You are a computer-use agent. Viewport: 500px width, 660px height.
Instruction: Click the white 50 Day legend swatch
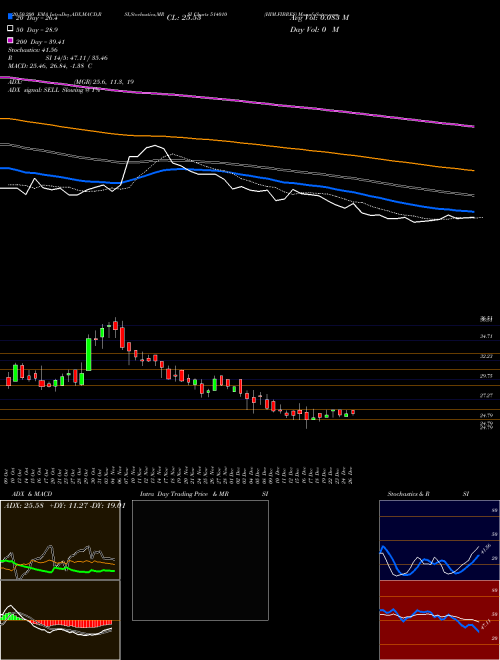pos(11,29)
